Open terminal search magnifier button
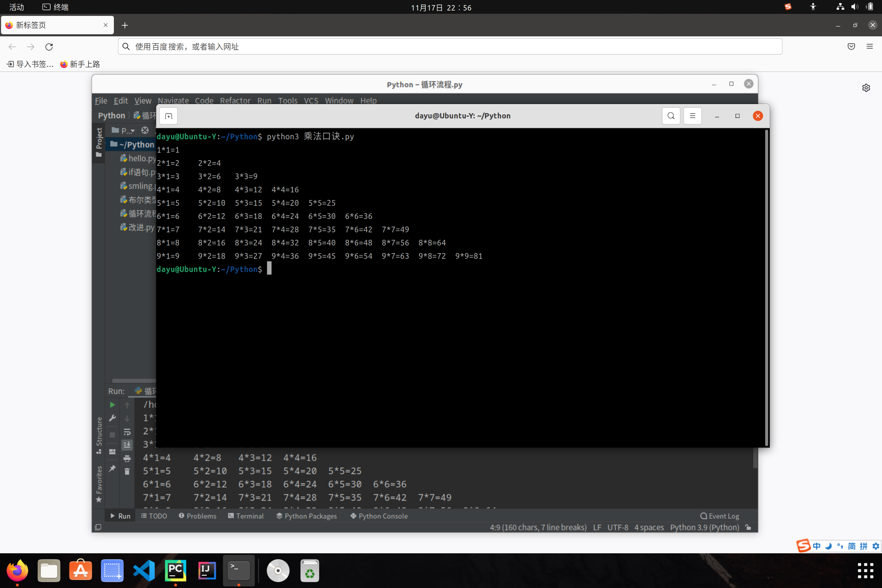The height and width of the screenshot is (588, 882). tap(671, 116)
